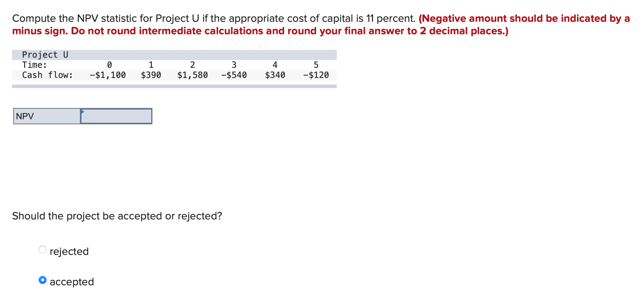This screenshot has width=644, height=304.
Task: Click the question text about accepting the project
Action: [x=117, y=216]
